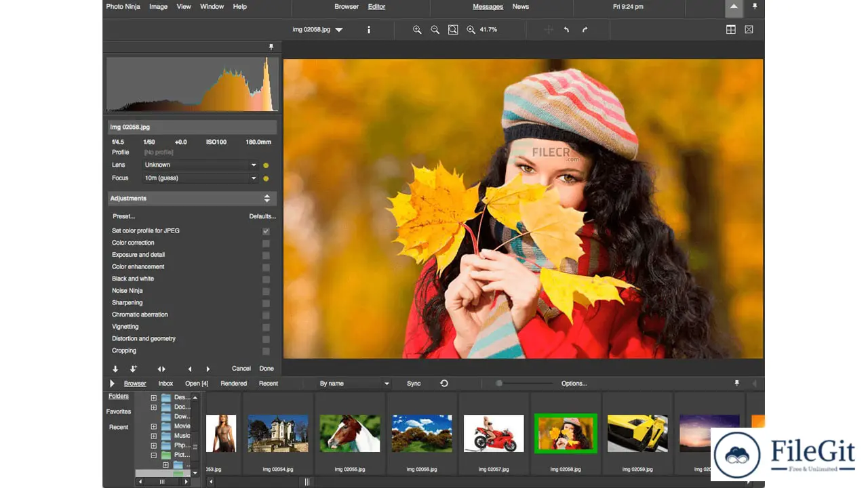Enable Chromatic aberration checkbox

click(266, 315)
